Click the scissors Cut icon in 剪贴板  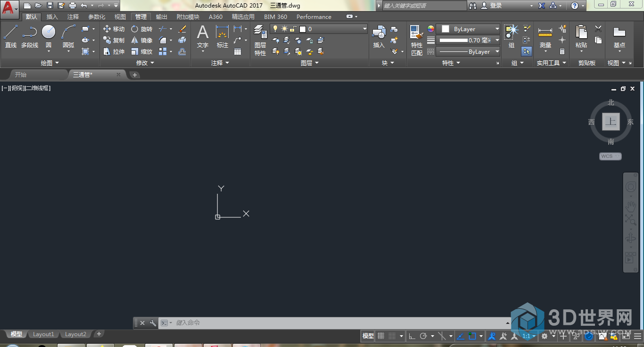598,29
